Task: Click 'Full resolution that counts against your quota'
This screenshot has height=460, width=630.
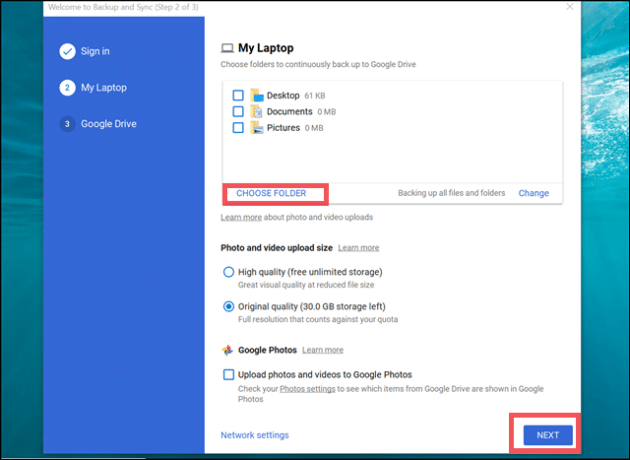Action: pyautogui.click(x=318, y=320)
